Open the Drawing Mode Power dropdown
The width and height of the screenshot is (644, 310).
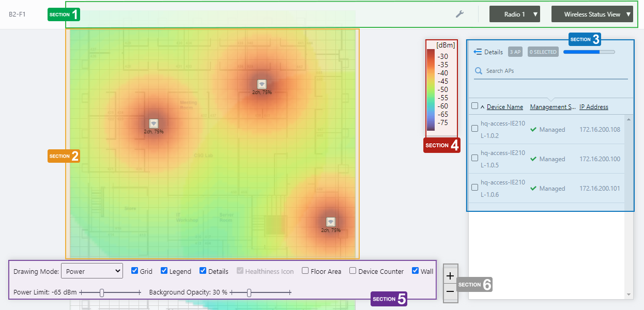pyautogui.click(x=91, y=271)
